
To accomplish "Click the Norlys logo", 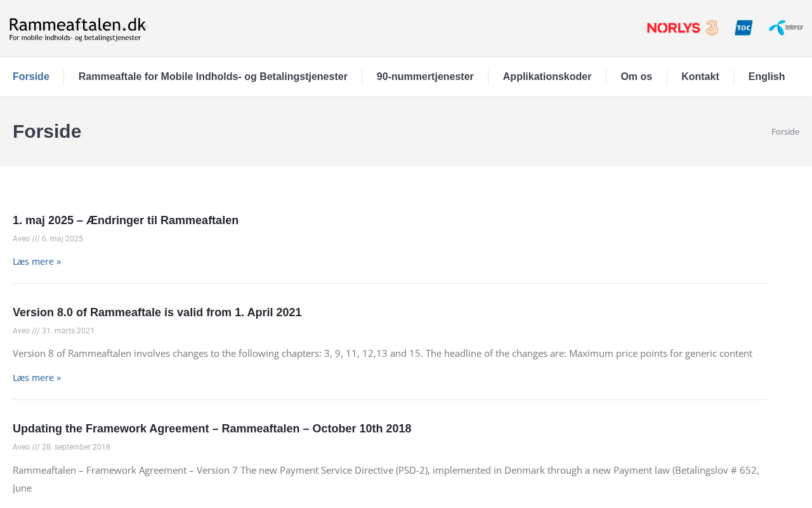I will [x=673, y=28].
